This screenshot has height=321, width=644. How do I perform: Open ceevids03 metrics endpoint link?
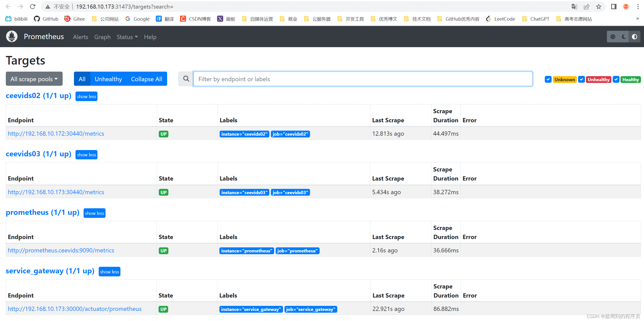pyautogui.click(x=56, y=192)
